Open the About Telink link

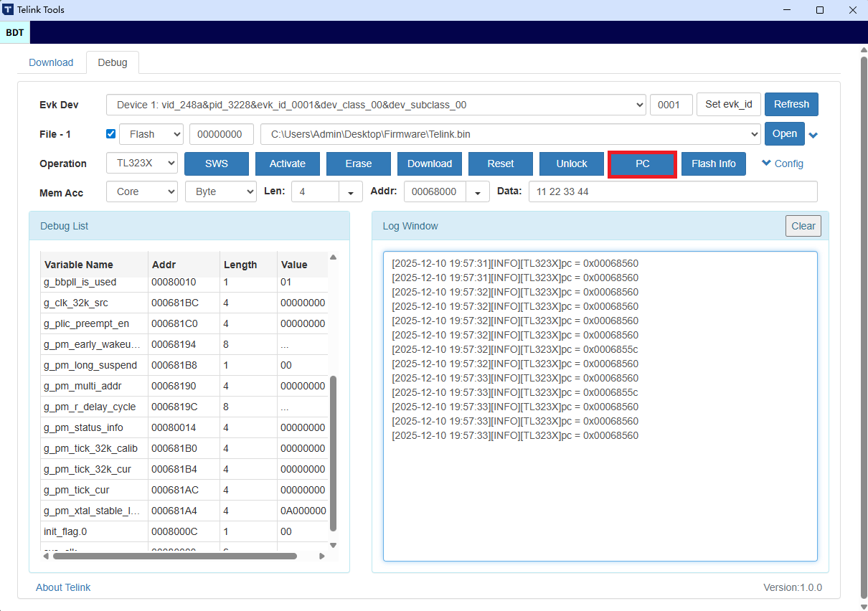(63, 587)
